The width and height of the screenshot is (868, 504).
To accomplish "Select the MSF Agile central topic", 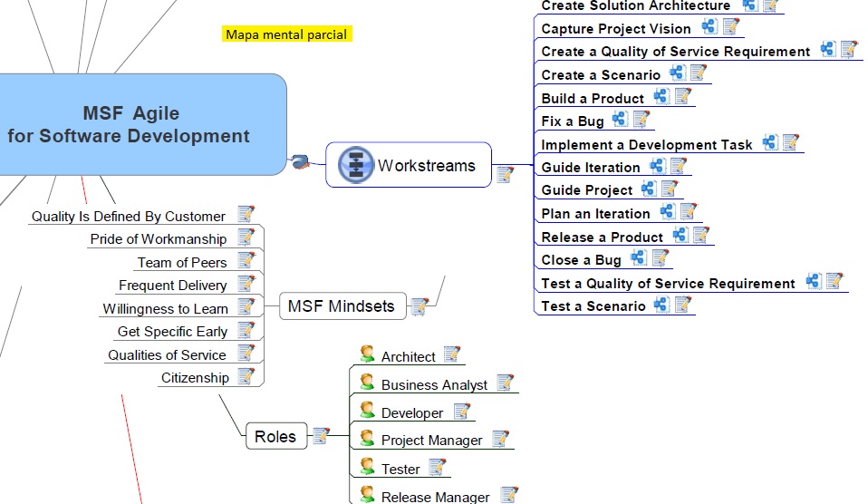I will [130, 125].
